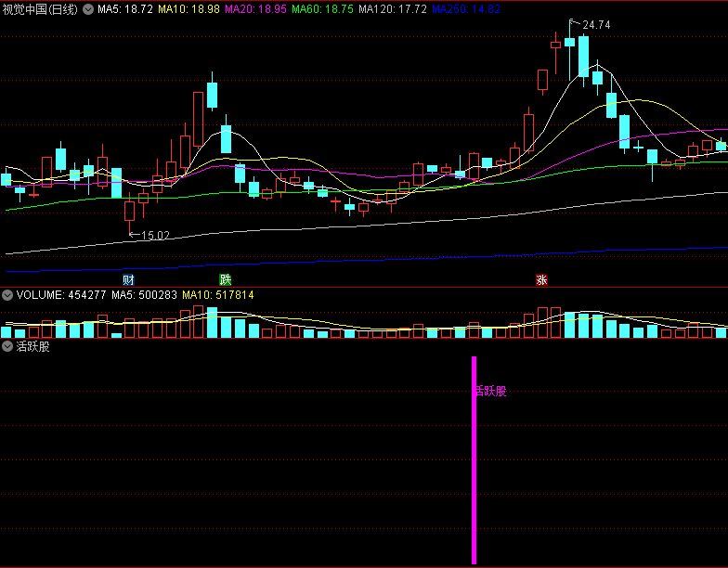The image size is (728, 568).
Task: Select the MA10: 18.98 indicator label
Action: (x=188, y=9)
